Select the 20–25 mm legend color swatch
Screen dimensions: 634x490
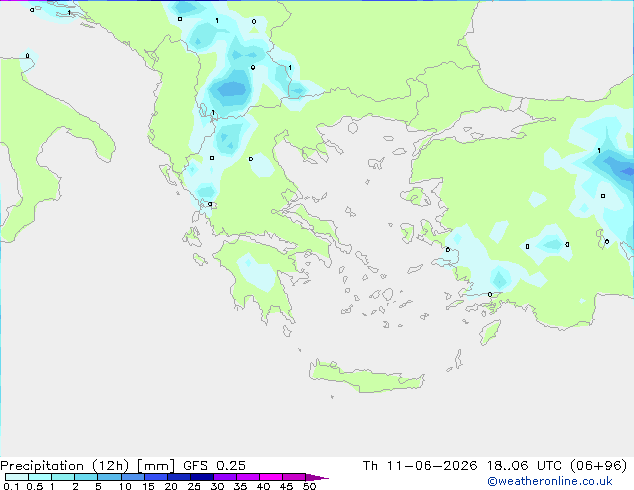tap(179, 477)
